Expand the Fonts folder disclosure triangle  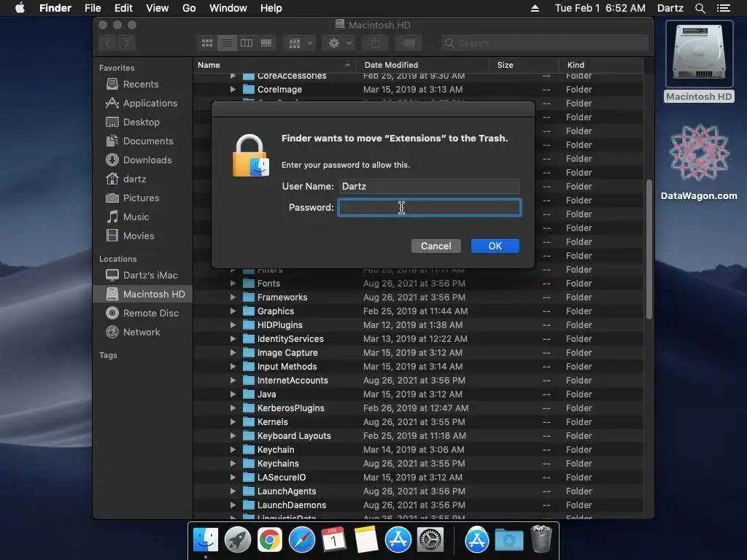[x=233, y=284]
